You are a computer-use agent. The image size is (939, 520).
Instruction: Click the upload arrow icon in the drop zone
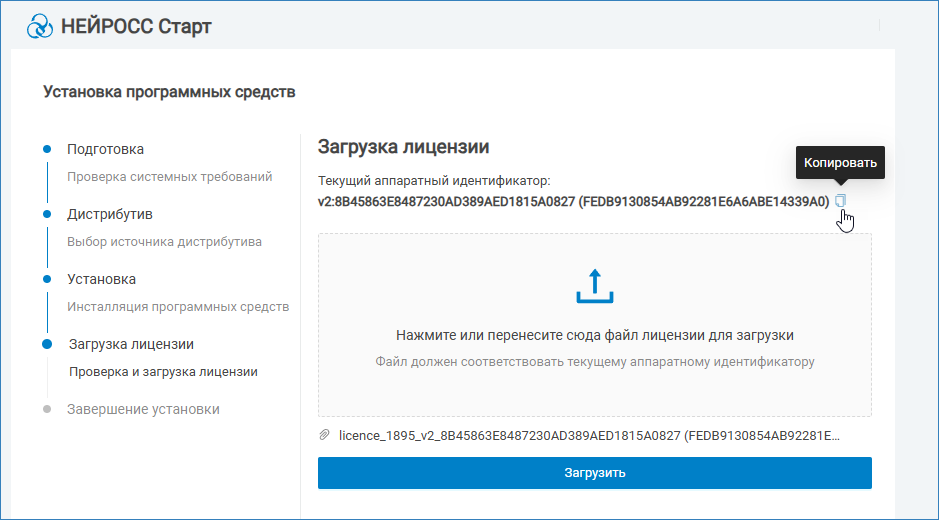594,286
